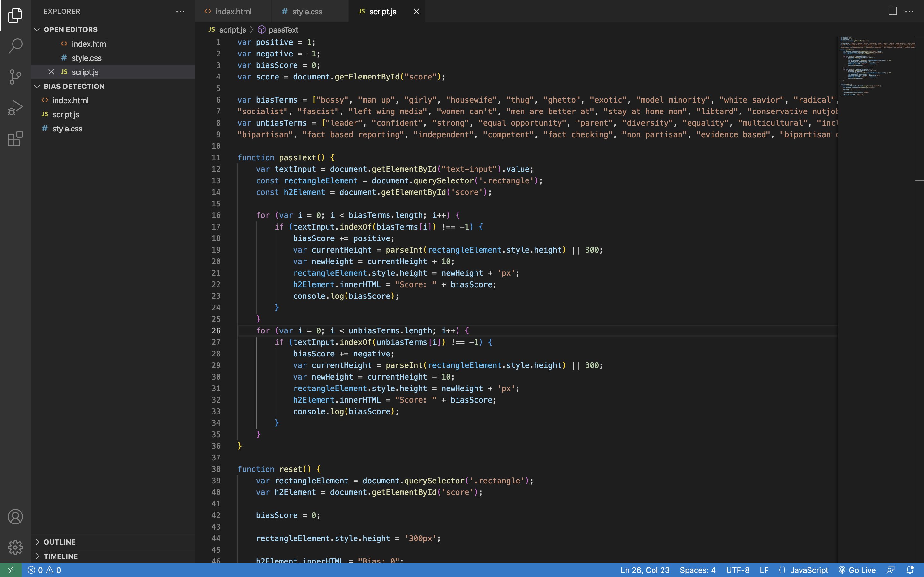Collapse the Open Editors section
This screenshot has width=924, height=577.
tap(38, 29)
